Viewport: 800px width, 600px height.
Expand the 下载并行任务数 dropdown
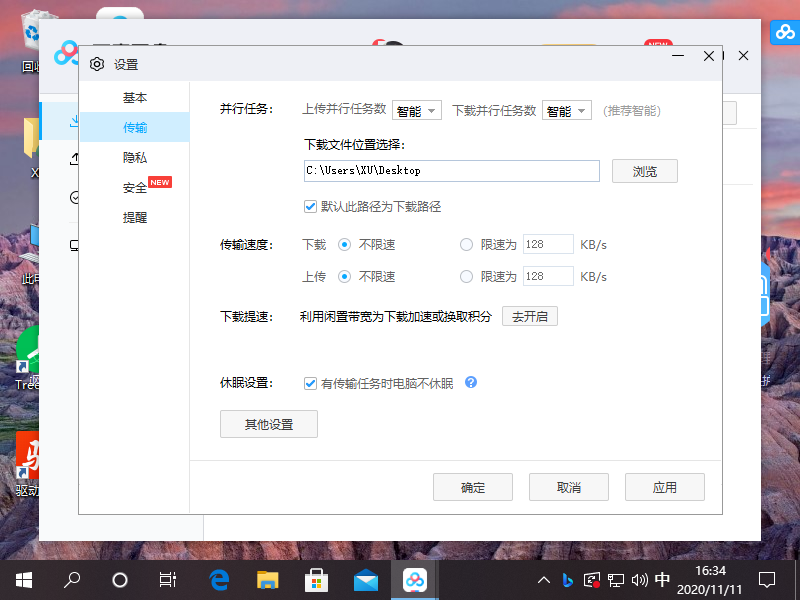567,111
